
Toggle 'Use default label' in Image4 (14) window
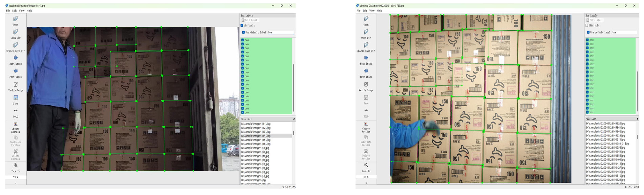pyautogui.click(x=244, y=32)
